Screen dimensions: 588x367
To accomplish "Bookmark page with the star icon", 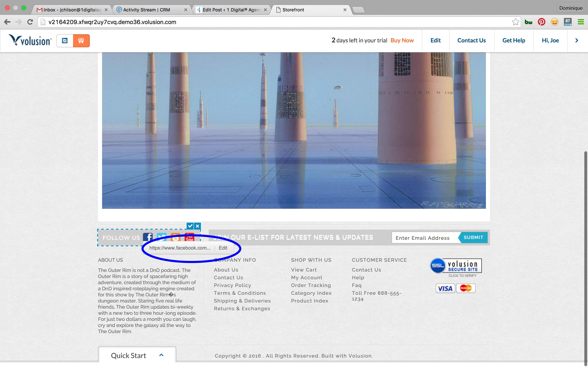I will (515, 22).
